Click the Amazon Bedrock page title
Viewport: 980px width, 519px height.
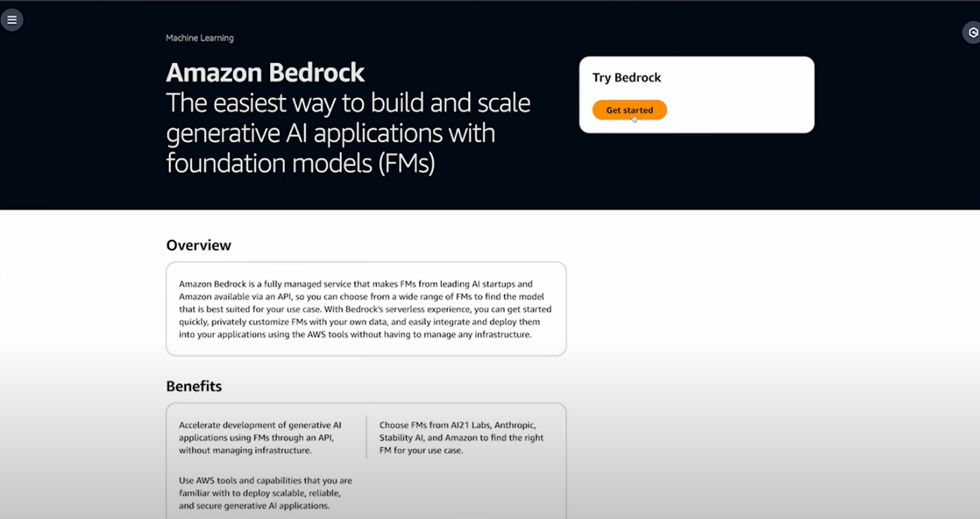(x=265, y=72)
